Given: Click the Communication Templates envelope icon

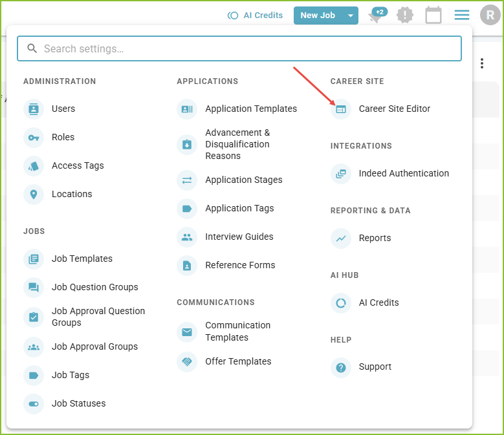Looking at the screenshot, I should [187, 332].
